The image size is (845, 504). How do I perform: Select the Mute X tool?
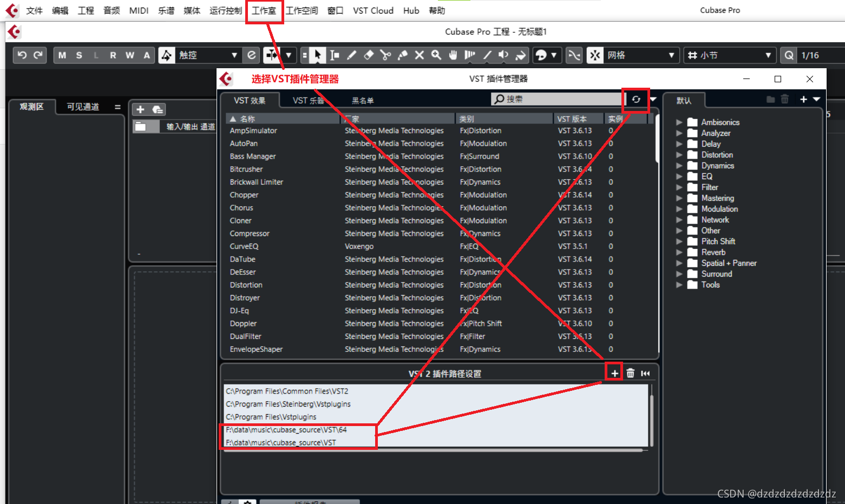point(420,55)
